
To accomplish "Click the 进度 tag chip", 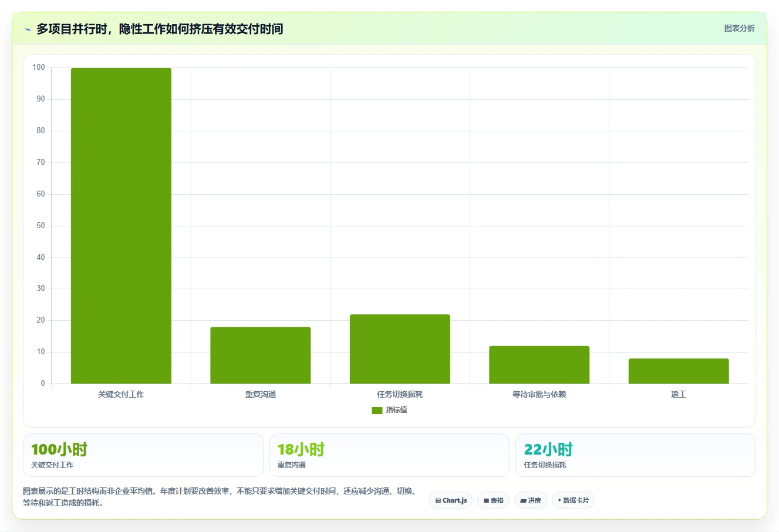I will [531, 500].
